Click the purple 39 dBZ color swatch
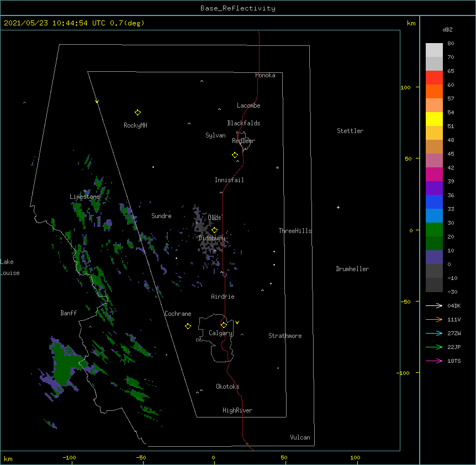 coord(434,188)
